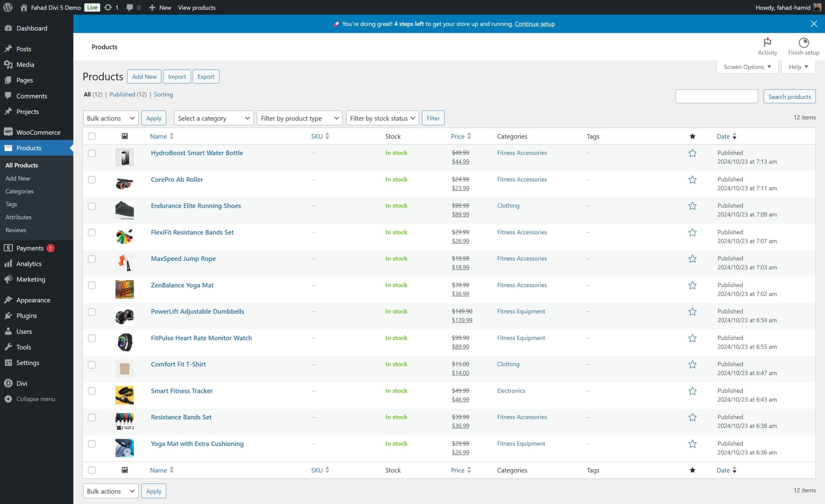Open the Divi menu in the sidebar

pyautogui.click(x=22, y=383)
